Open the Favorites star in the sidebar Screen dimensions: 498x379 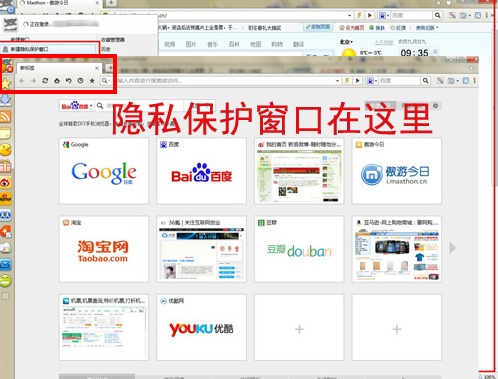[x=6, y=83]
